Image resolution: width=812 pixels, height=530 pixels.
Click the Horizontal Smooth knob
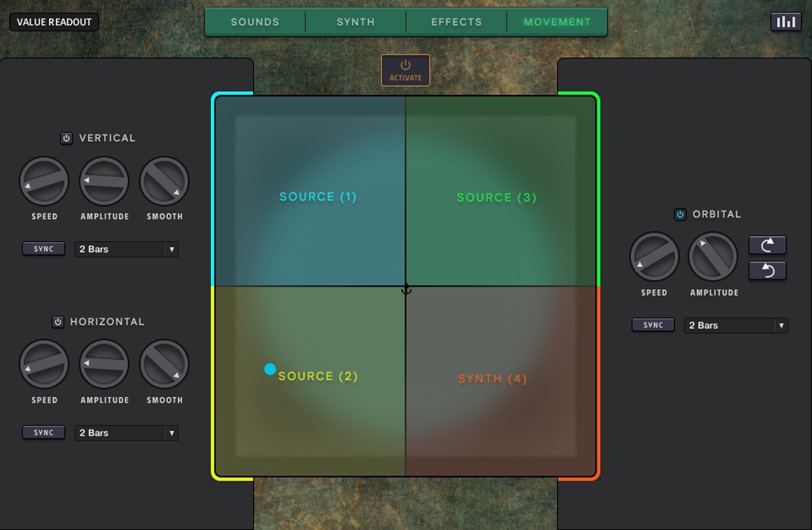point(164,363)
